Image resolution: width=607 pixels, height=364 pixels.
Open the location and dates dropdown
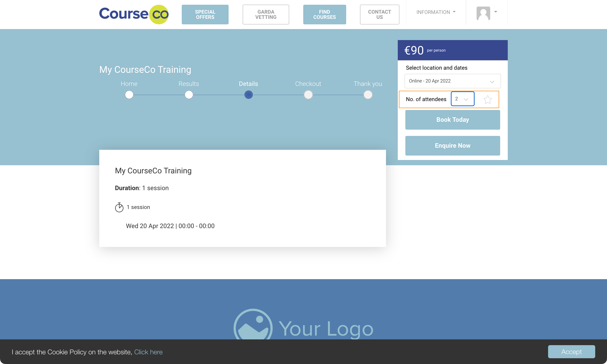point(453,81)
